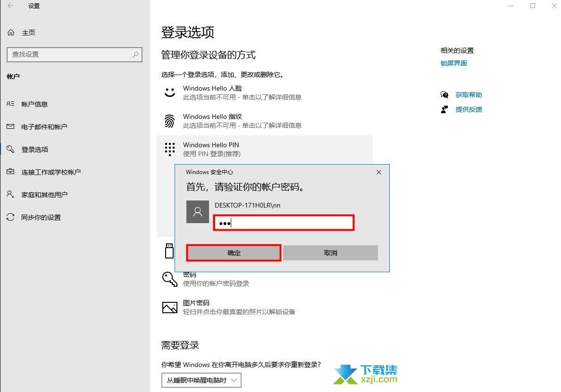Click the 查找设置 search box

pos(75,54)
